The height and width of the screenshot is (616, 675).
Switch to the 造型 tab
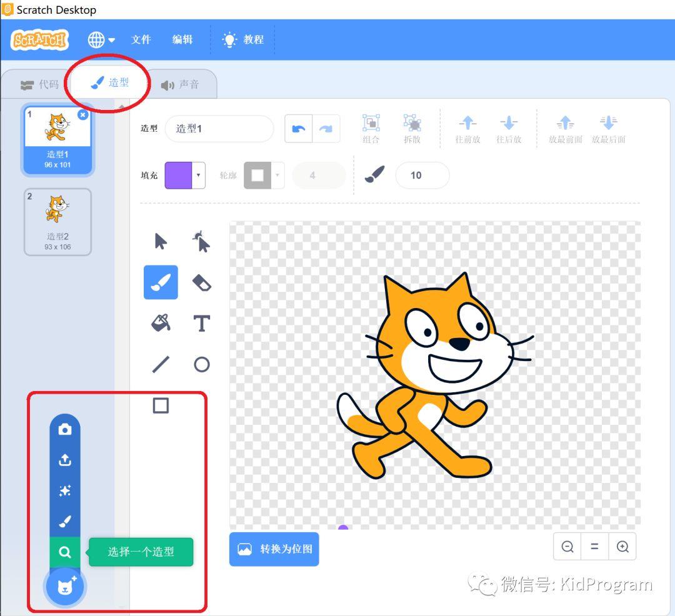click(110, 82)
